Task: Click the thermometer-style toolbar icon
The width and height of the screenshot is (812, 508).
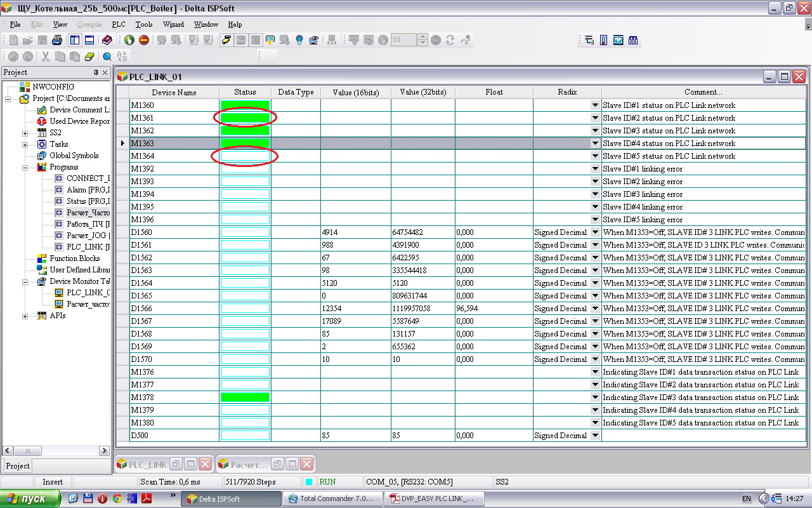Action: pyautogui.click(x=603, y=40)
